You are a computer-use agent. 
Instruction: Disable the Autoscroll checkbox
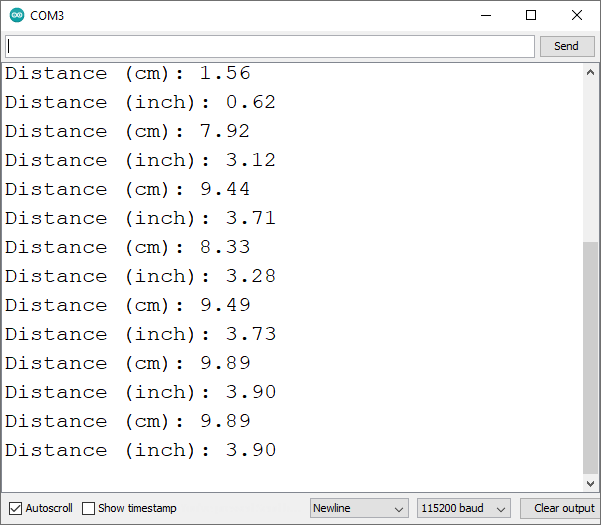coord(15,508)
